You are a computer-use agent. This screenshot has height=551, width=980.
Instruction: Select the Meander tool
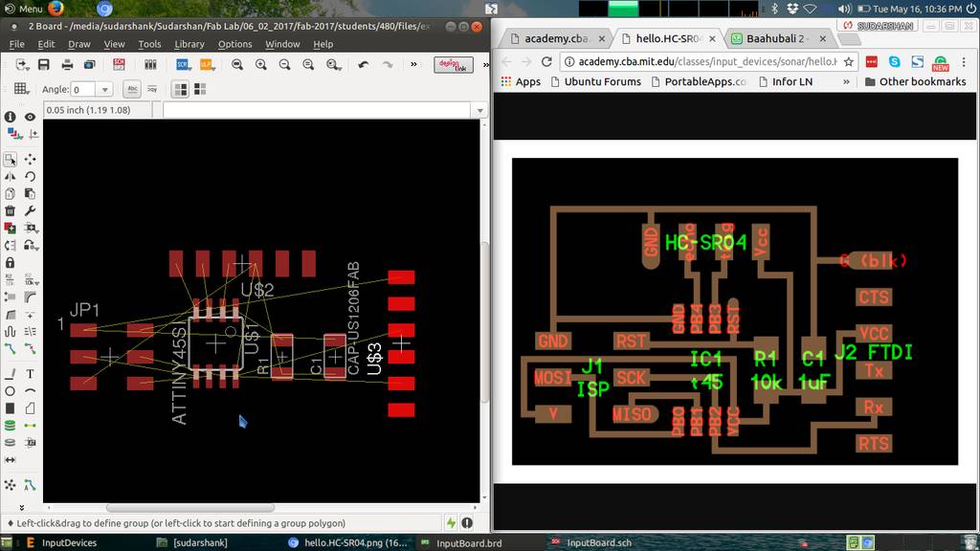[x=10, y=331]
